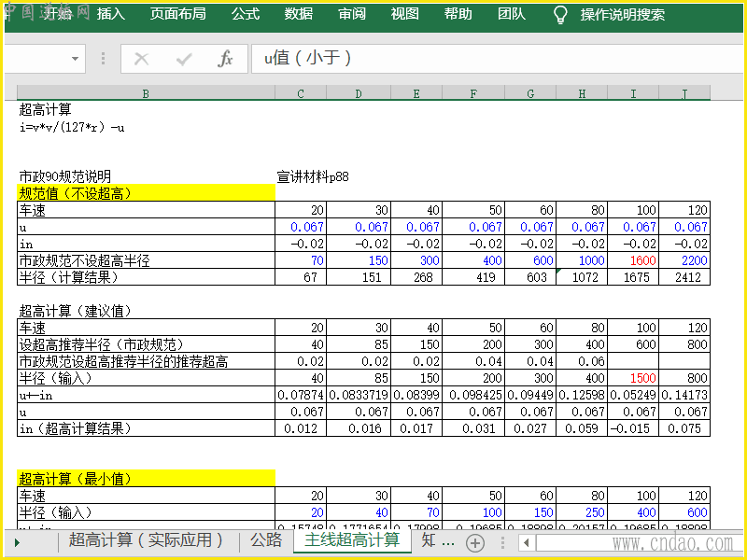The image size is (747, 560).
Task: Select the cell in（超高计算结果）
Action: 146,428
